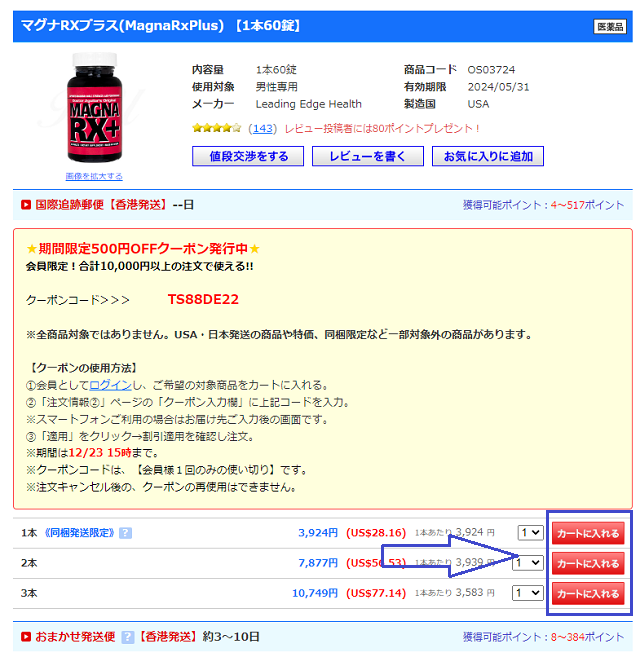Click the star rating icons
Screen dimensions: 640x657
(217, 128)
